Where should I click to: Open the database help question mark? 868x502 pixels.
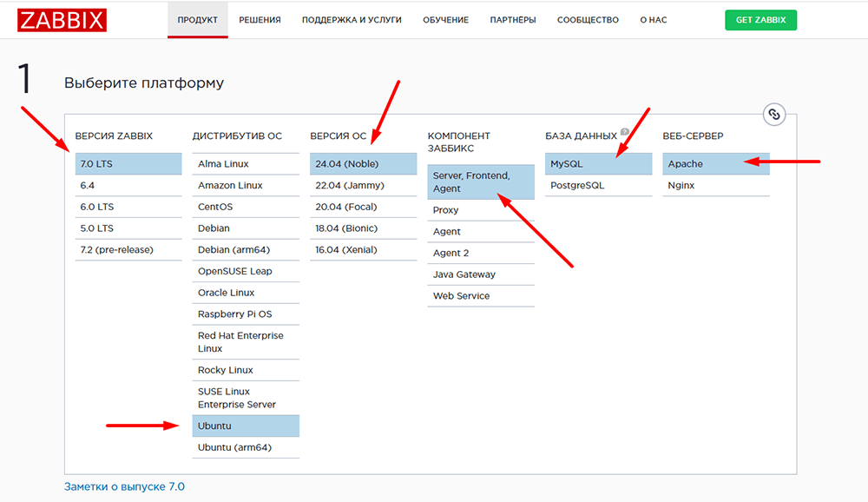(624, 132)
